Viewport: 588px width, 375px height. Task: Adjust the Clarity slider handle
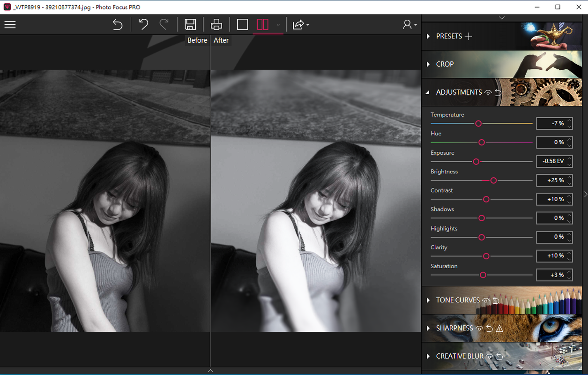486,256
